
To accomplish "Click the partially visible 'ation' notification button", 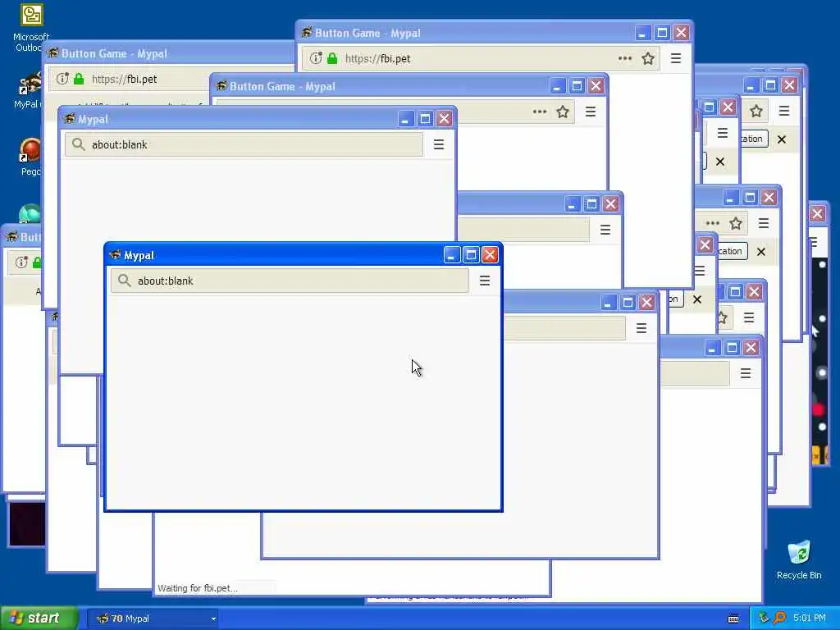I will pos(755,139).
